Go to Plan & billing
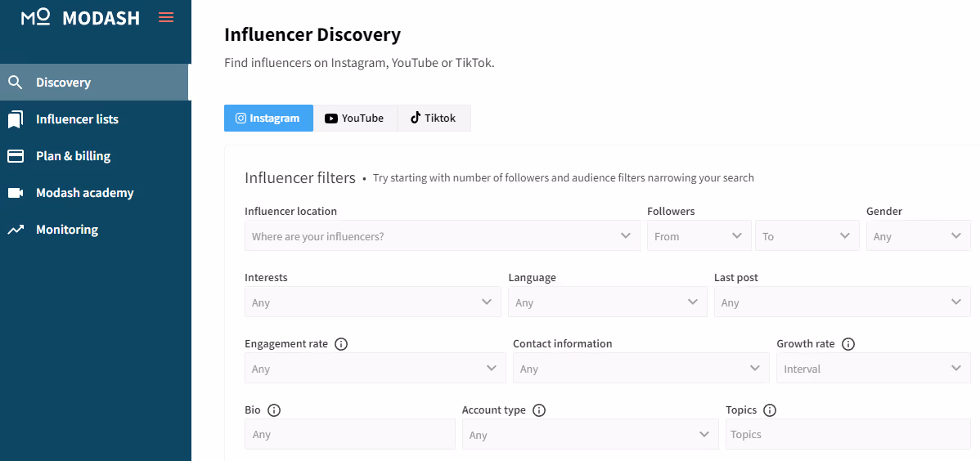Viewport: 980px width, 461px height. point(94,156)
